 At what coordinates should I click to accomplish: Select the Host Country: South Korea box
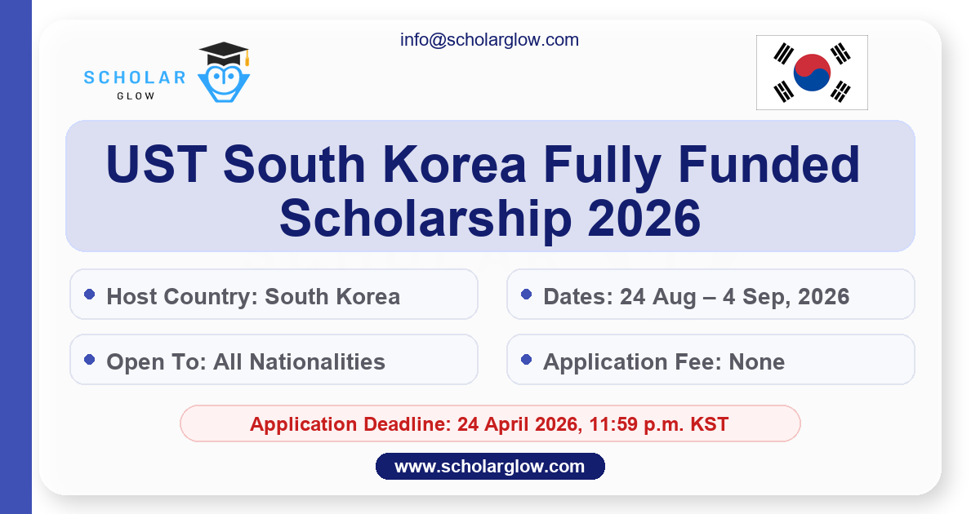tap(274, 295)
